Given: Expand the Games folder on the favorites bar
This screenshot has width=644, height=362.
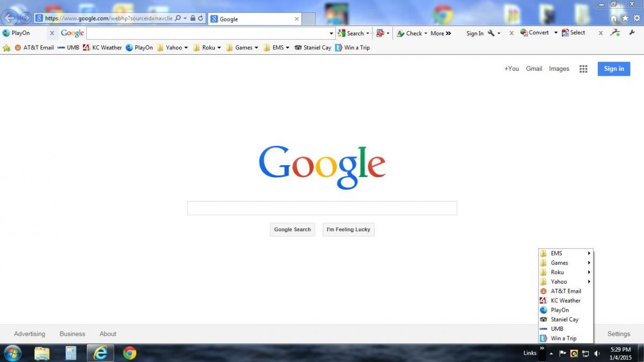Looking at the screenshot, I should click(242, 48).
